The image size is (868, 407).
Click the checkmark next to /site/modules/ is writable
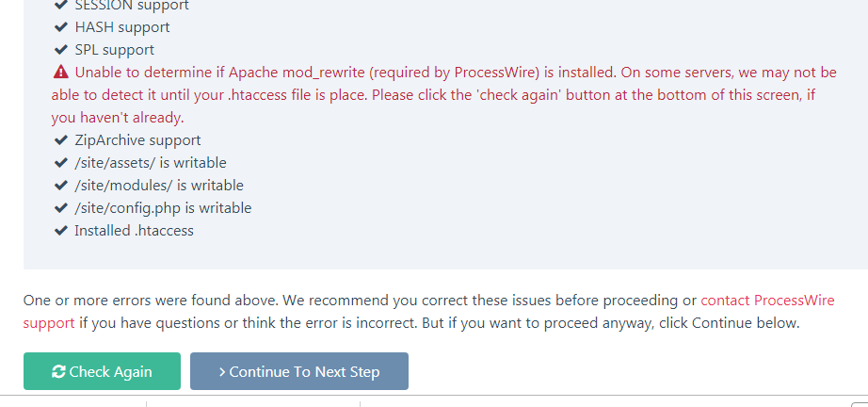(x=61, y=186)
